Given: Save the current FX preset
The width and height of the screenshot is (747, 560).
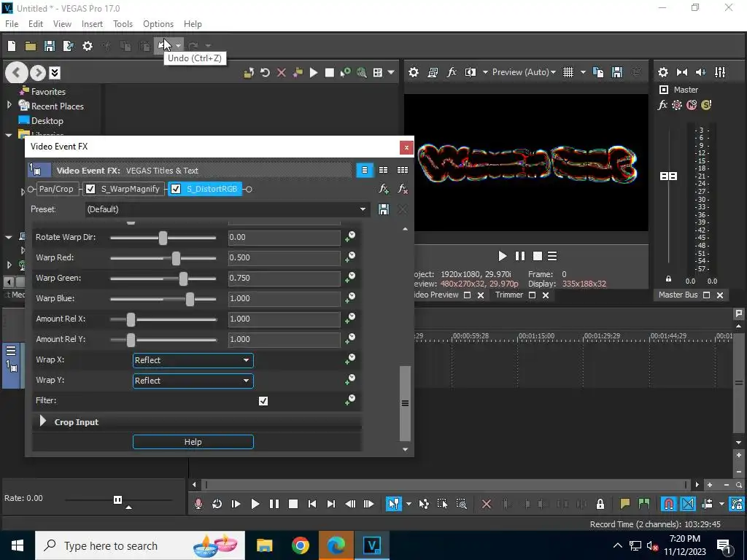Looking at the screenshot, I should coord(384,209).
